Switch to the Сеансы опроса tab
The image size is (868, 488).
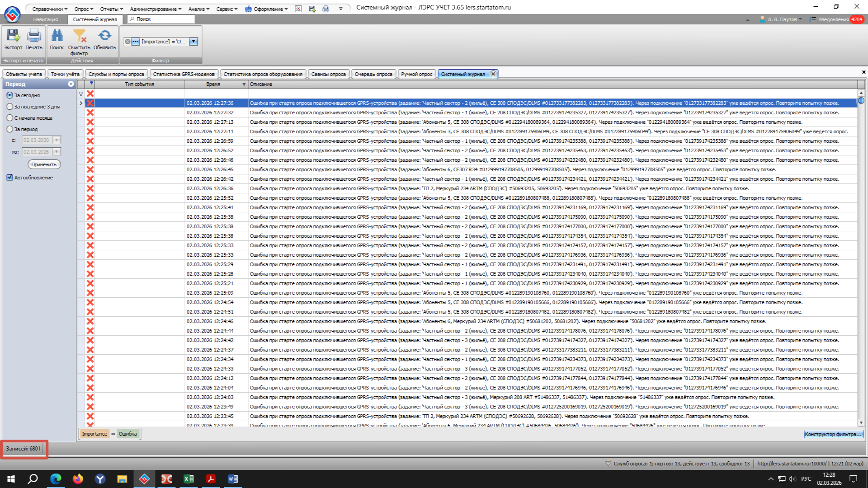328,74
